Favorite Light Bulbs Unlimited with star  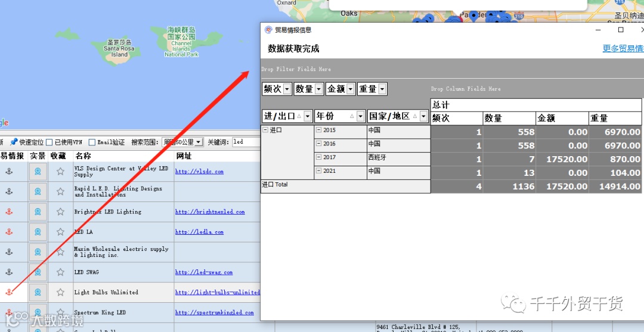tap(60, 292)
